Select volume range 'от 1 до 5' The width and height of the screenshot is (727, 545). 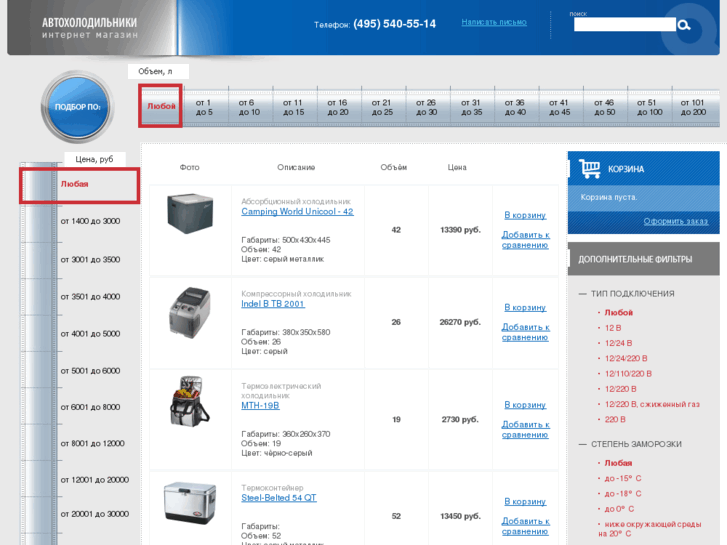pyautogui.click(x=204, y=107)
